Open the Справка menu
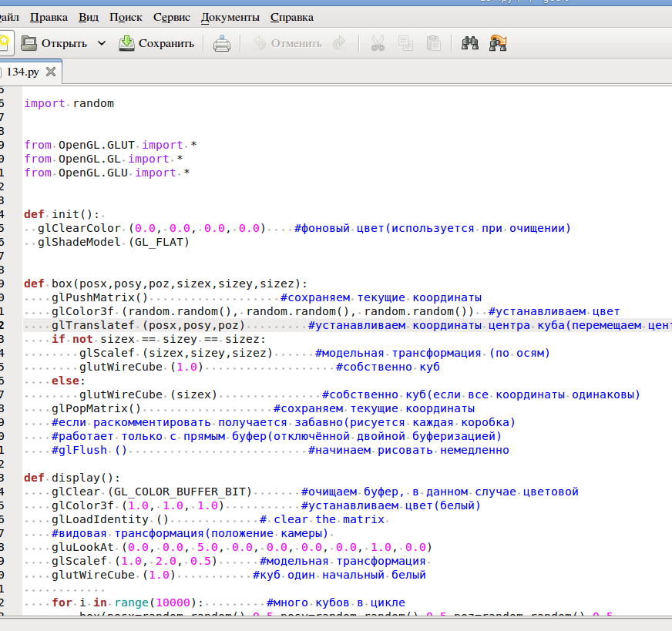Viewport: 672px width, 631px height. coord(292,17)
